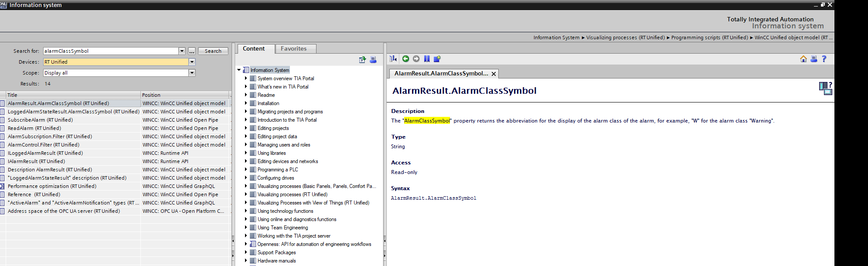Click the green back navigation arrow

tap(405, 59)
